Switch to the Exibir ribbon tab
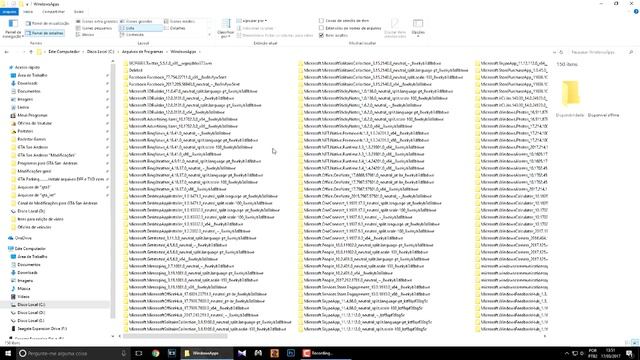The width and height of the screenshot is (640, 360). 79,12
